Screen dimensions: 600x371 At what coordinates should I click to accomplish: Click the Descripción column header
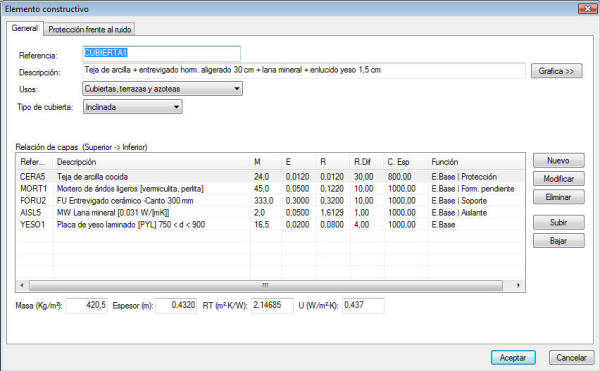pos(152,162)
